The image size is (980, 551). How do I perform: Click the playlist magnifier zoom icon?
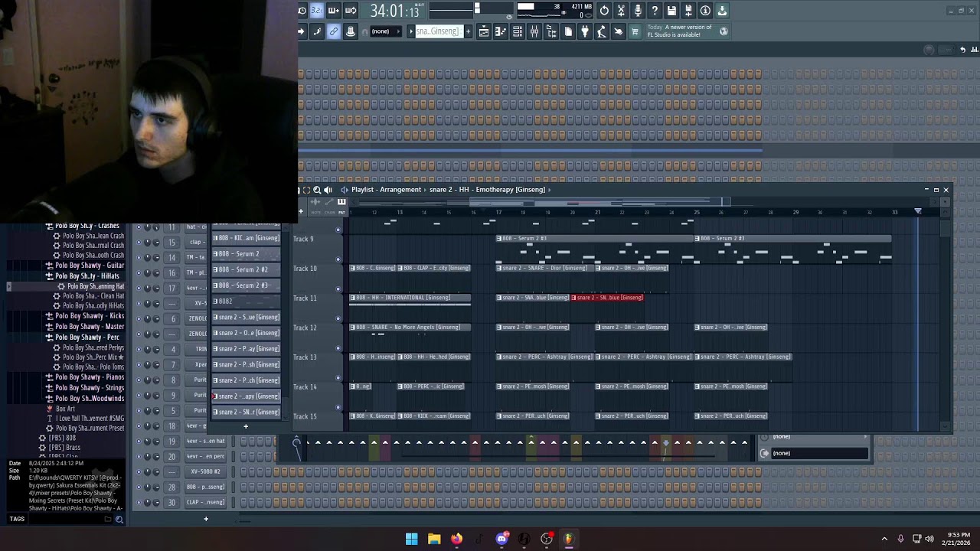317,190
